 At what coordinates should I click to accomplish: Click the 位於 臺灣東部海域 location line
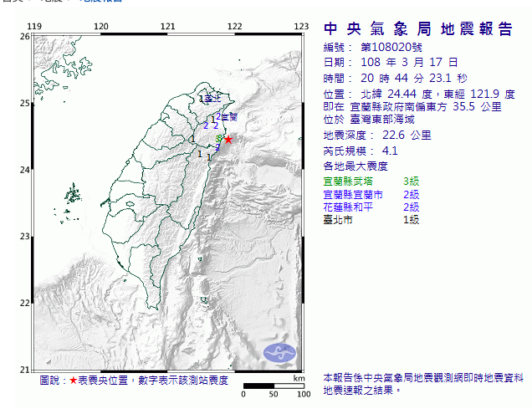pyautogui.click(x=372, y=120)
